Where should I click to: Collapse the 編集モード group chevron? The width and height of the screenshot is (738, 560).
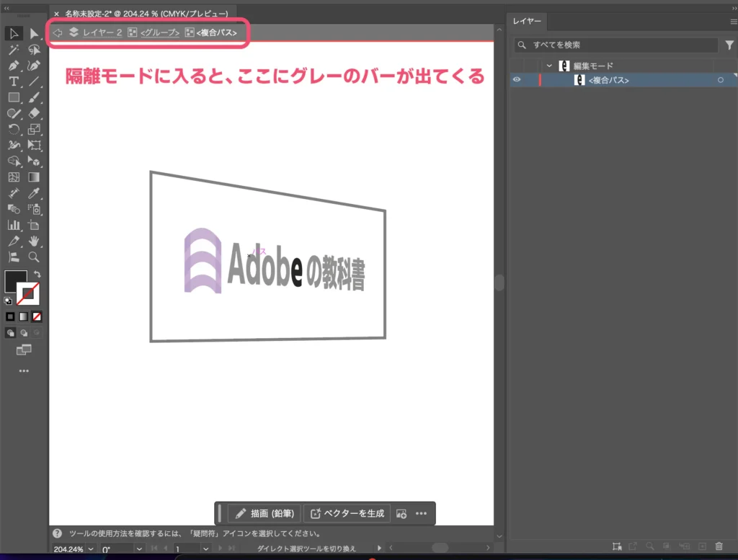point(549,66)
